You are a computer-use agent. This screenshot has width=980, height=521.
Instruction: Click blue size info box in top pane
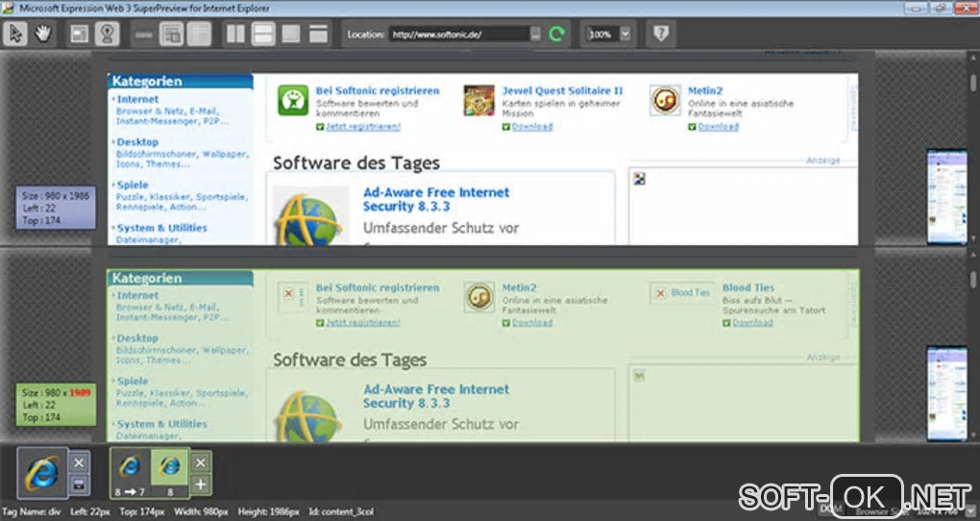click(56, 208)
